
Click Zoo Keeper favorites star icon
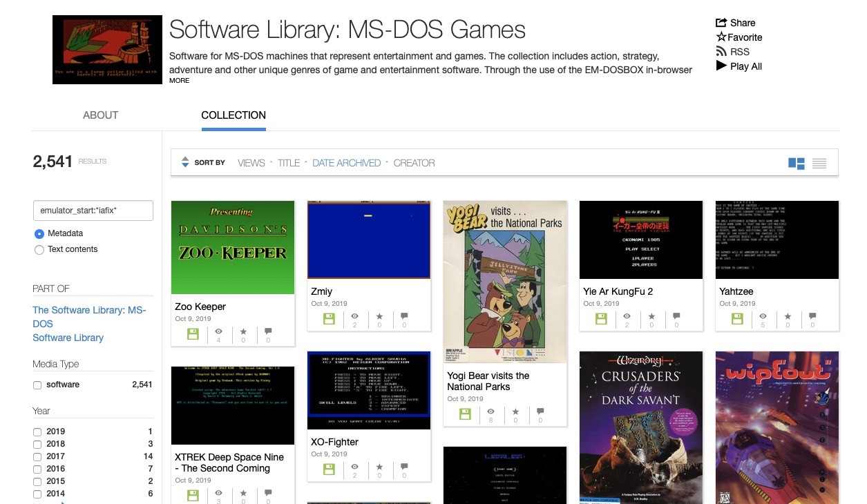tap(243, 331)
